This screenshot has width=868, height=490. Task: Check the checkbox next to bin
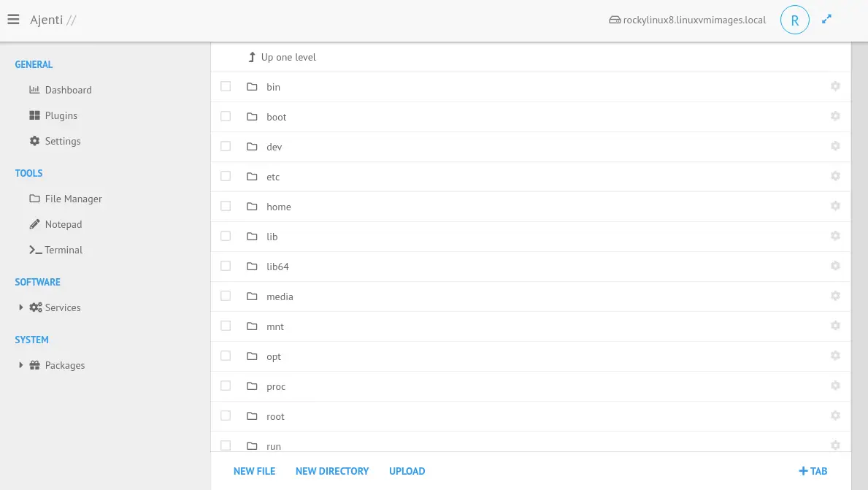tap(226, 85)
